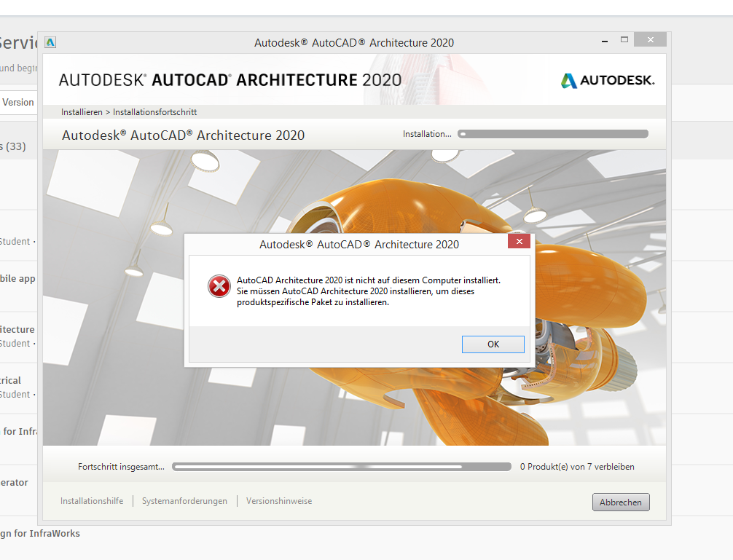The image size is (733, 560).
Task: Click the Installieren breadcrumb item
Action: click(x=82, y=112)
